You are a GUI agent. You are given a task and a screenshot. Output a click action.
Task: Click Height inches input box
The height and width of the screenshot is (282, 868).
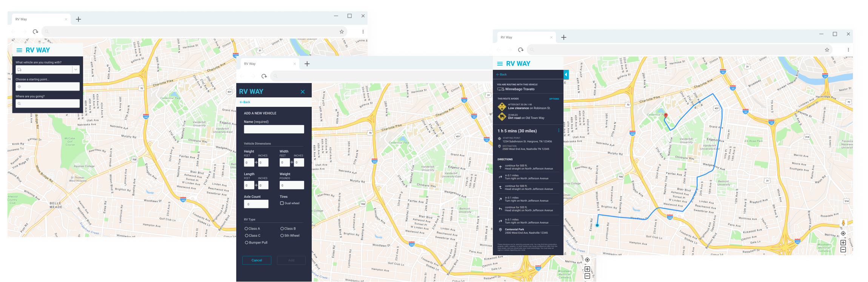pos(263,162)
